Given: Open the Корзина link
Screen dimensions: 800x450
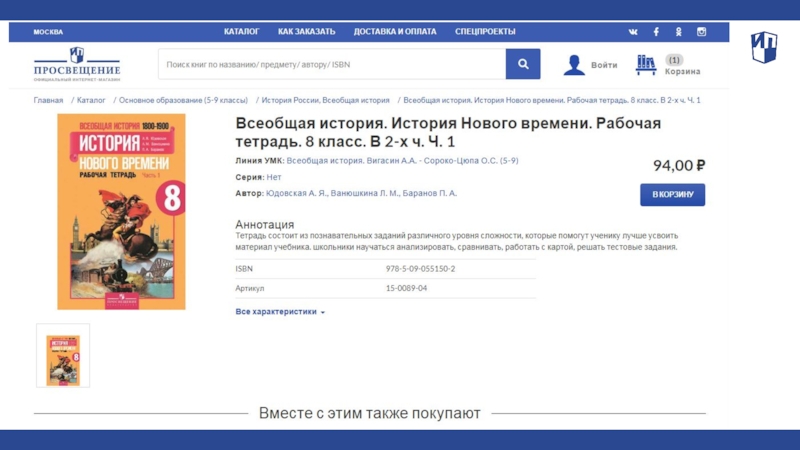Looking at the screenshot, I should (682, 71).
